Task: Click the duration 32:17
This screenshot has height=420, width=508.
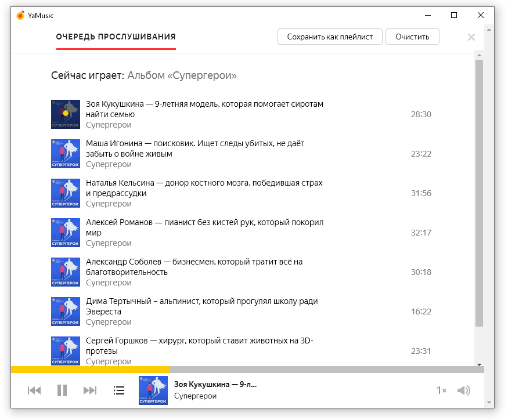Action: (x=421, y=233)
